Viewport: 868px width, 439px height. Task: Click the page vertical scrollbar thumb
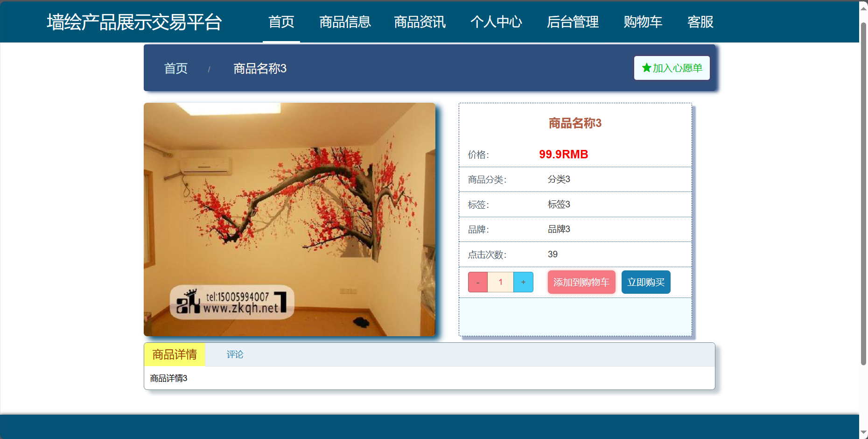863,194
